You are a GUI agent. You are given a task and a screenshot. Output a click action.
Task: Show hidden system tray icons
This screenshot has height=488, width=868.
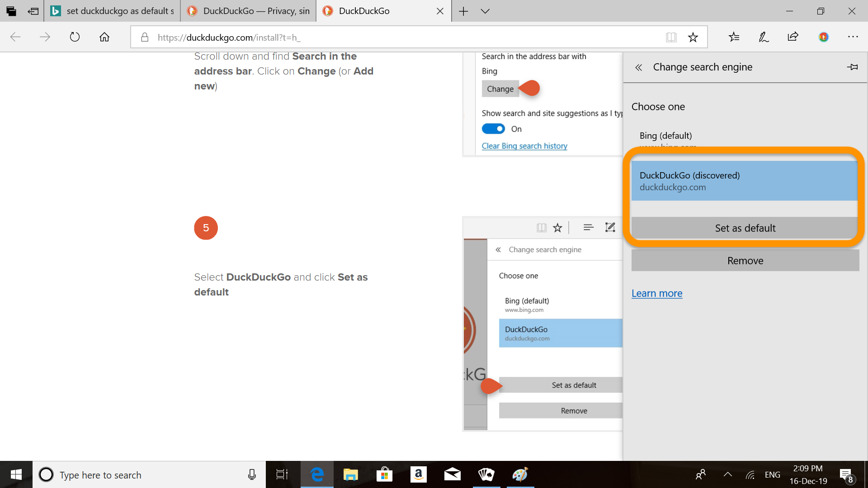pyautogui.click(x=727, y=474)
